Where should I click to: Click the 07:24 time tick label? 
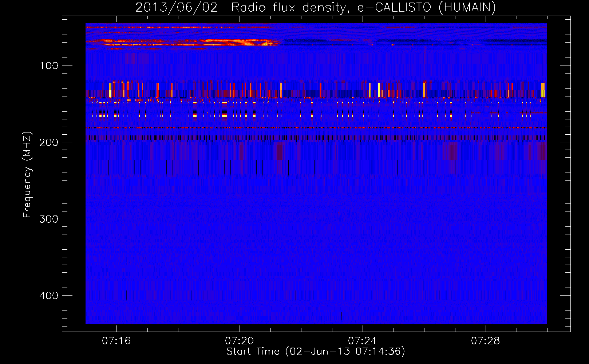click(362, 341)
